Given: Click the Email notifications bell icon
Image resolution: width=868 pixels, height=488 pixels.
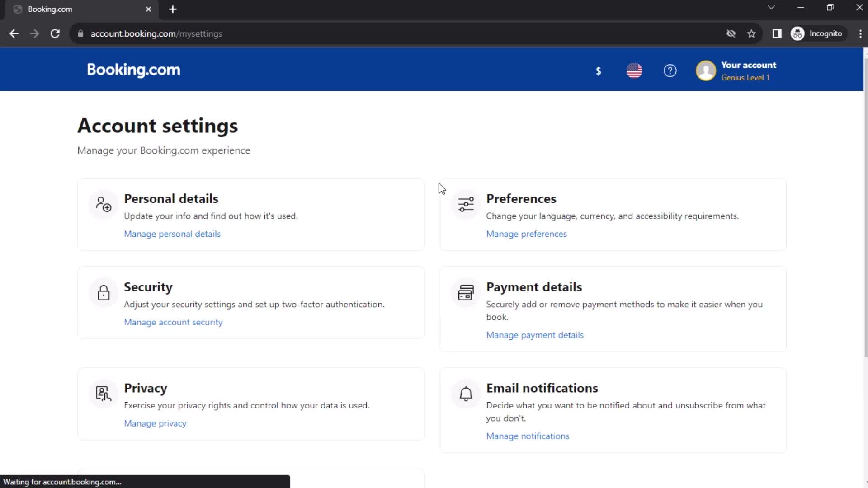Looking at the screenshot, I should [466, 394].
